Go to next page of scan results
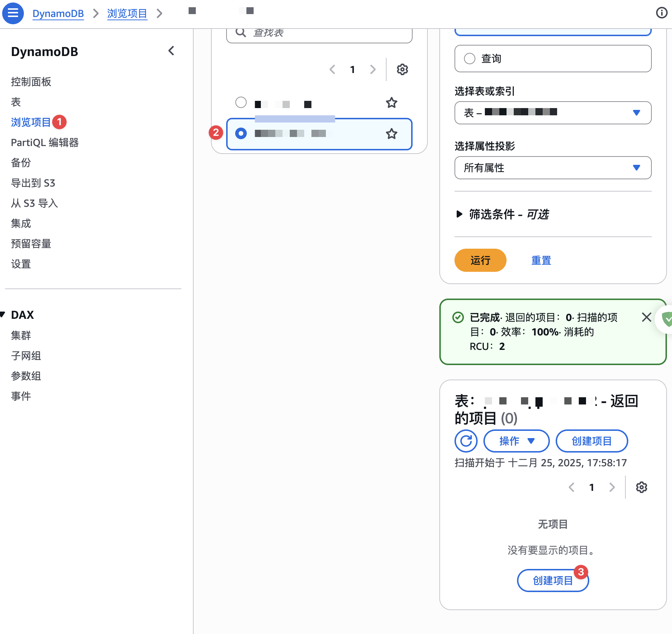This screenshot has width=672, height=634. (611, 487)
